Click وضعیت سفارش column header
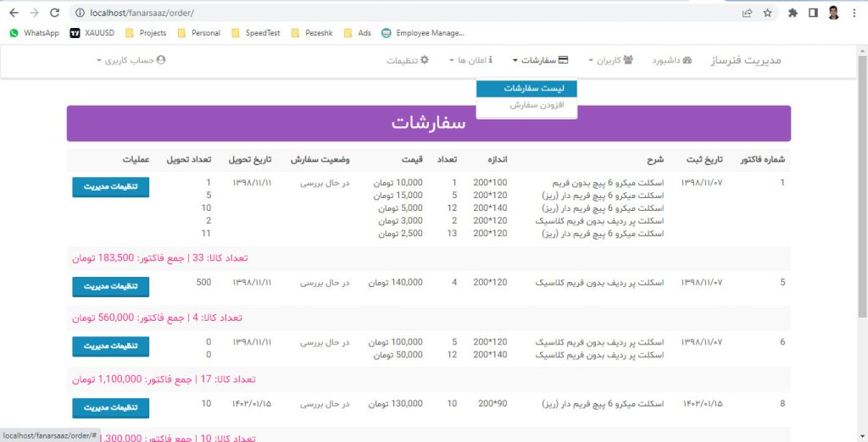This screenshot has height=442, width=868. tap(320, 160)
